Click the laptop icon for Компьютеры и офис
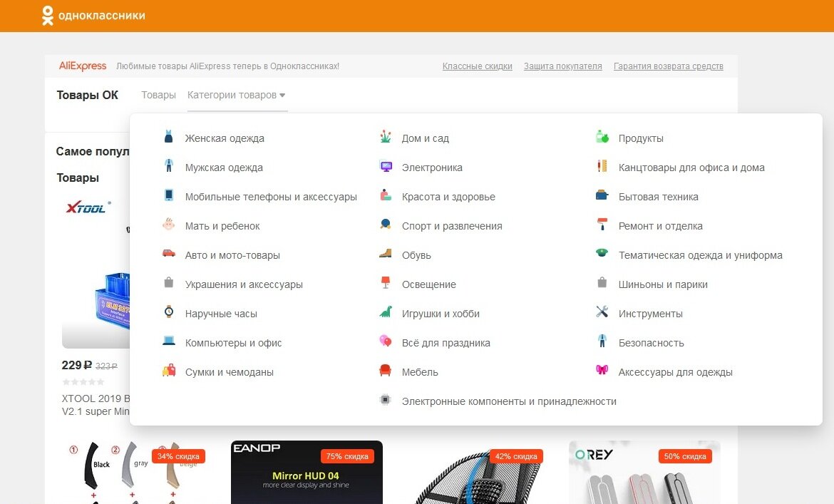The image size is (834, 504). click(169, 341)
